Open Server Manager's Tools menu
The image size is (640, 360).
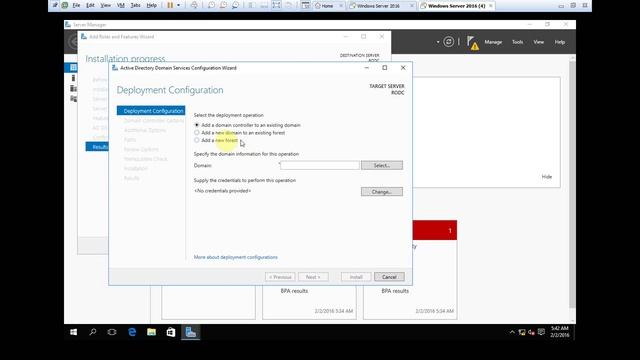(518, 42)
